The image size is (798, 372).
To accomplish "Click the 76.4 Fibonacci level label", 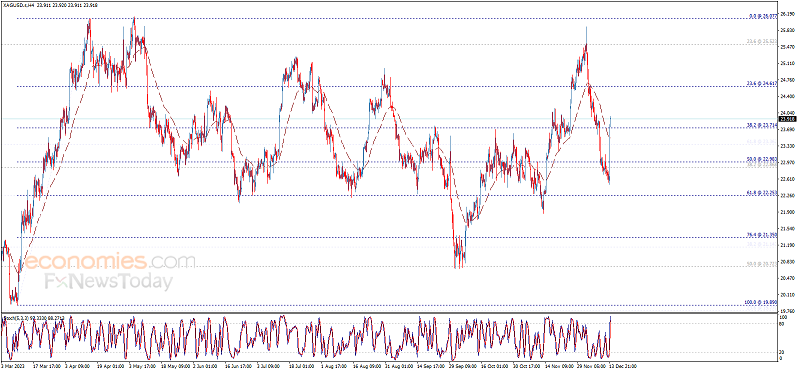I will pyautogui.click(x=762, y=235).
